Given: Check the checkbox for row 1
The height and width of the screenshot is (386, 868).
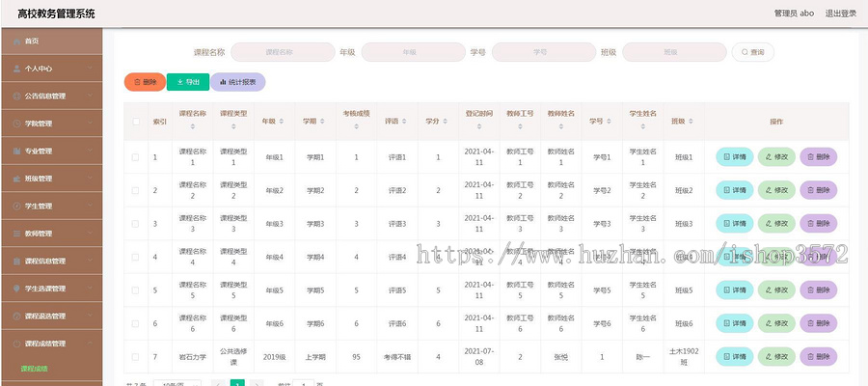Looking at the screenshot, I should [x=136, y=157].
